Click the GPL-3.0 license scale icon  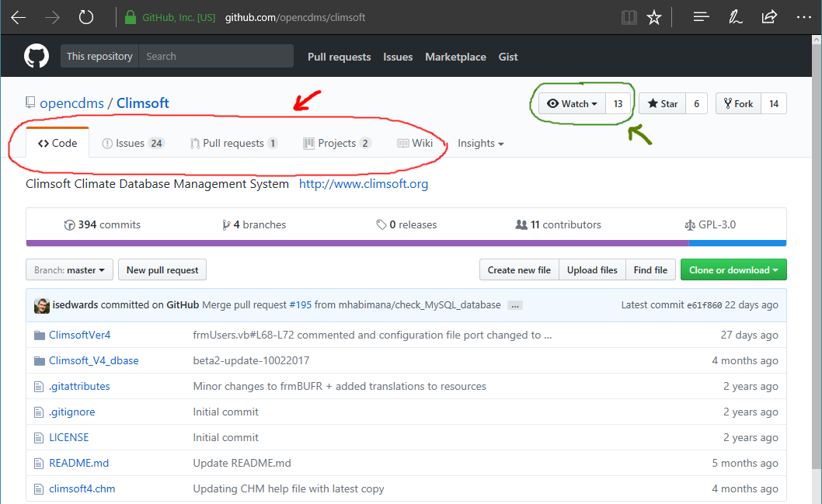click(x=690, y=224)
